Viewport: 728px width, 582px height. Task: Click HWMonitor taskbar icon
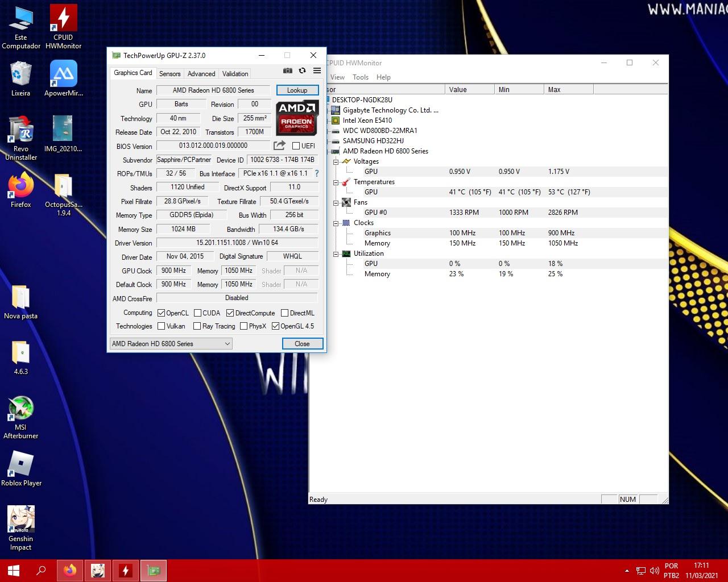126,570
